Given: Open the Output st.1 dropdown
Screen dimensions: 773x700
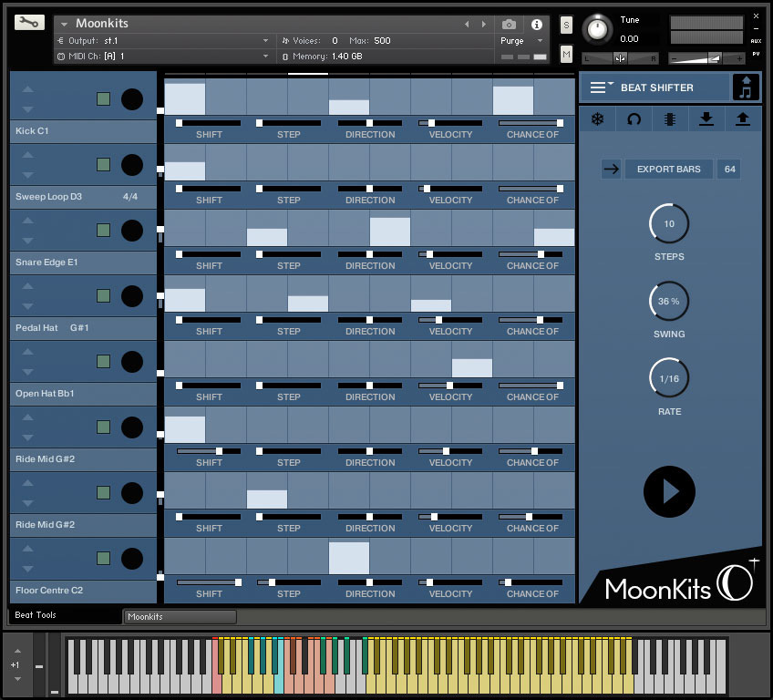Looking at the screenshot, I should [x=266, y=40].
